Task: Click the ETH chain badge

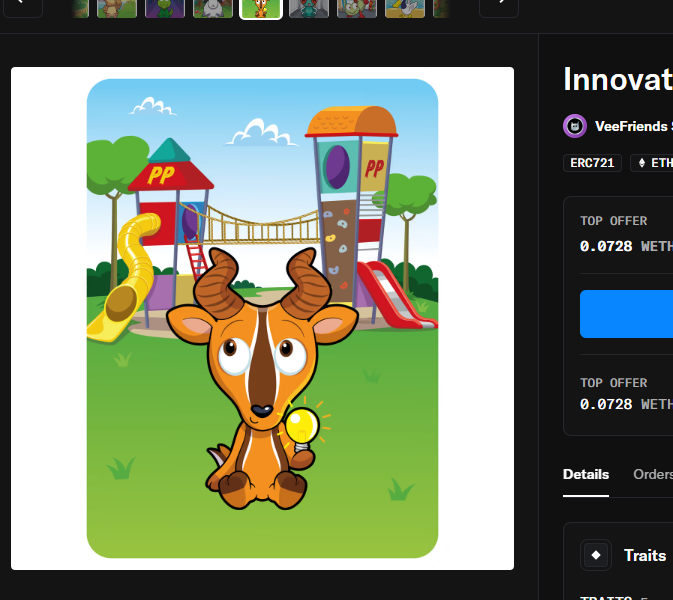Action: (x=652, y=163)
